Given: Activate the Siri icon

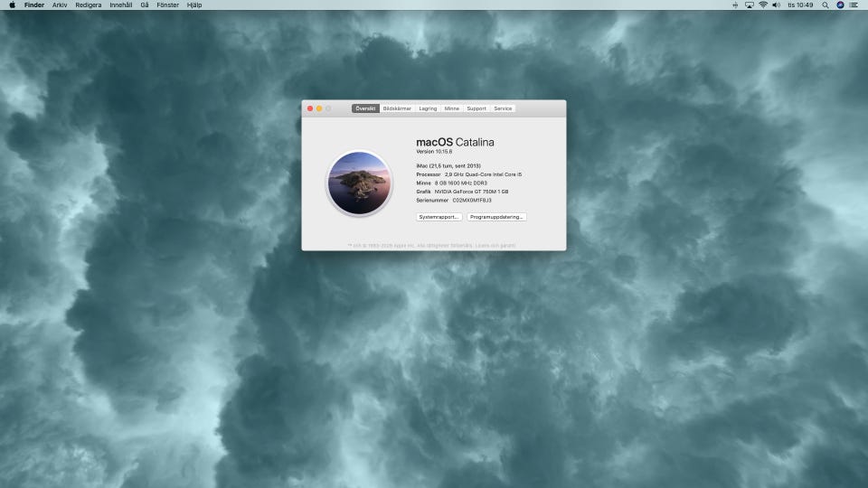Looking at the screenshot, I should point(840,5).
